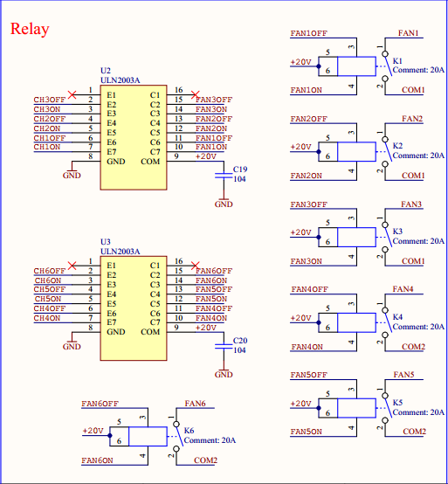Click the K2 Comment: 20A text

tap(418, 156)
